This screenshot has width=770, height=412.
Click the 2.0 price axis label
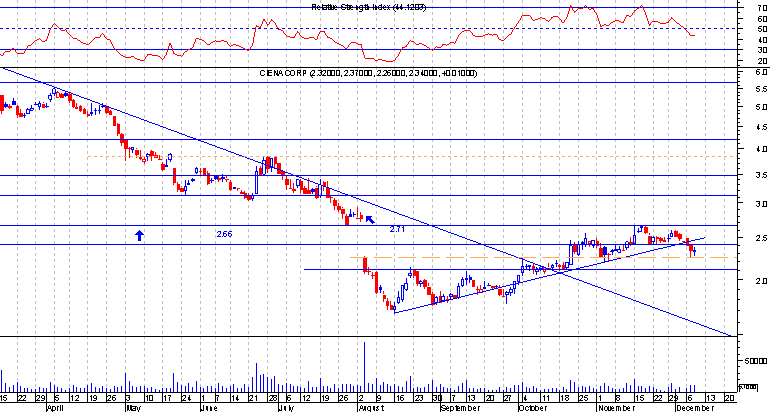point(761,281)
